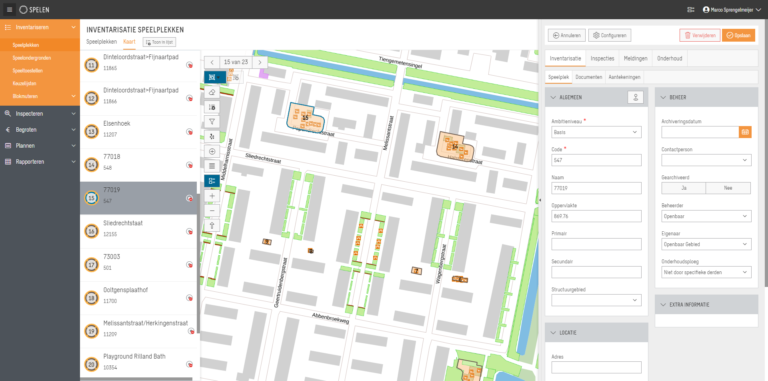Select the eraser tool on the map toolbar
Screen dimensions: 768x381
212,92
